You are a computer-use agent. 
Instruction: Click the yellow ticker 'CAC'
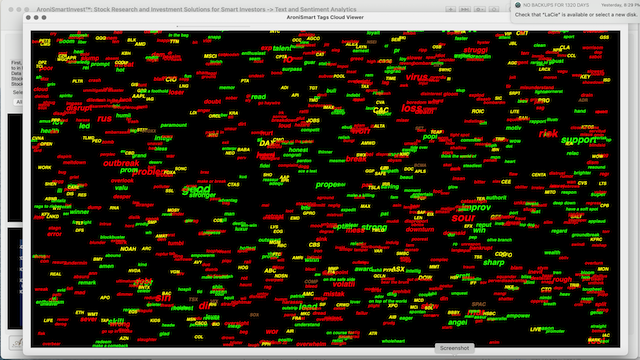click(381, 110)
